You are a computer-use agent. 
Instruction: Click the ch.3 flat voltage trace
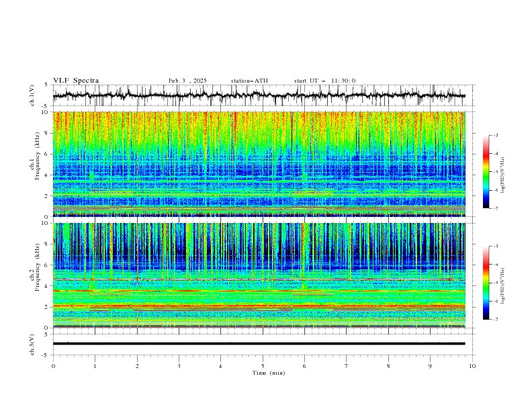click(x=259, y=344)
